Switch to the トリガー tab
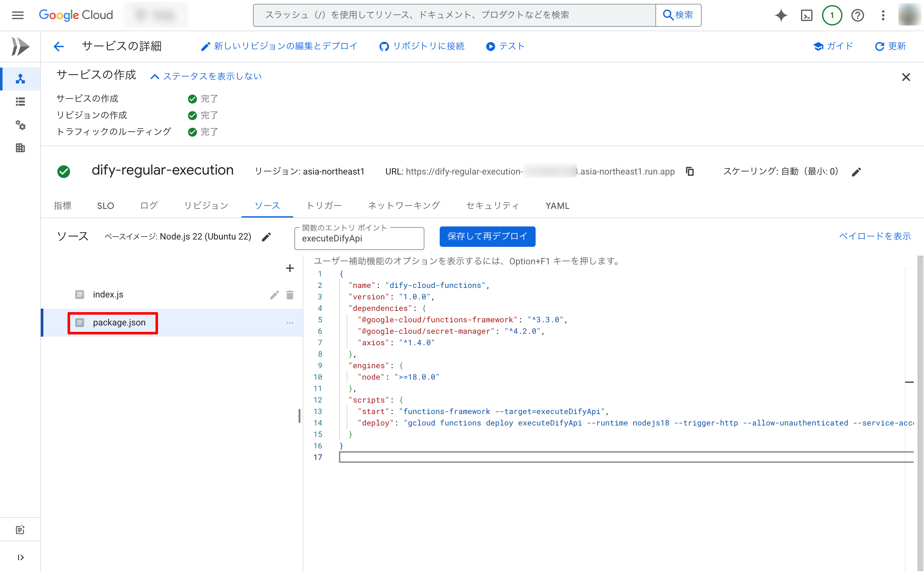924x572 pixels. 324,205
